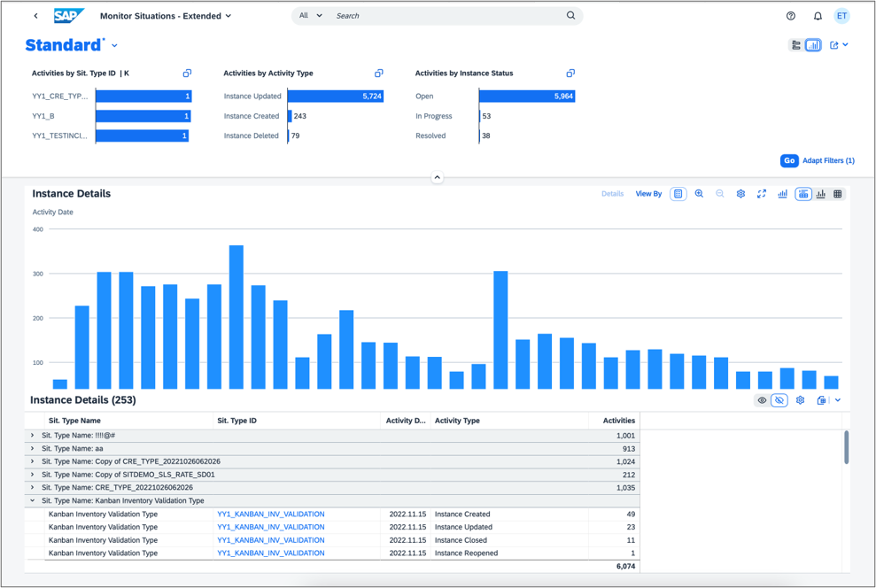Toggle the chart legend button next to View By
The height and width of the screenshot is (588, 876).
click(x=678, y=194)
